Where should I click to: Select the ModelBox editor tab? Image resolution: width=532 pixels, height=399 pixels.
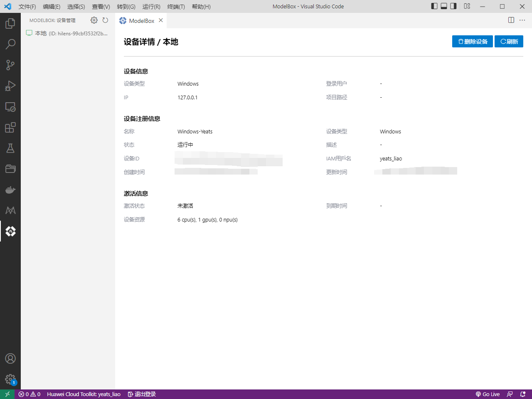tap(141, 20)
